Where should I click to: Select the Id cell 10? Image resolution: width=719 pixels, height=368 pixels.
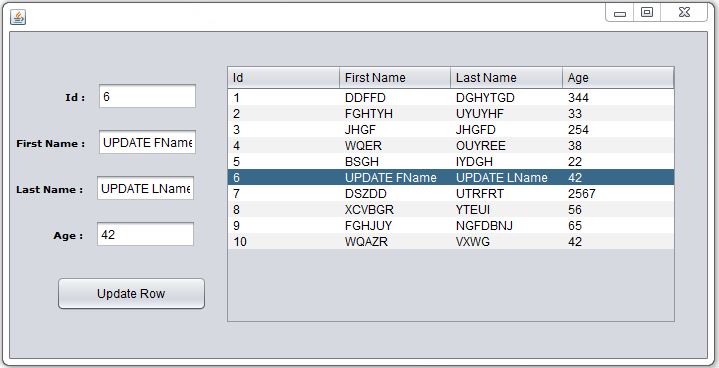(x=283, y=242)
